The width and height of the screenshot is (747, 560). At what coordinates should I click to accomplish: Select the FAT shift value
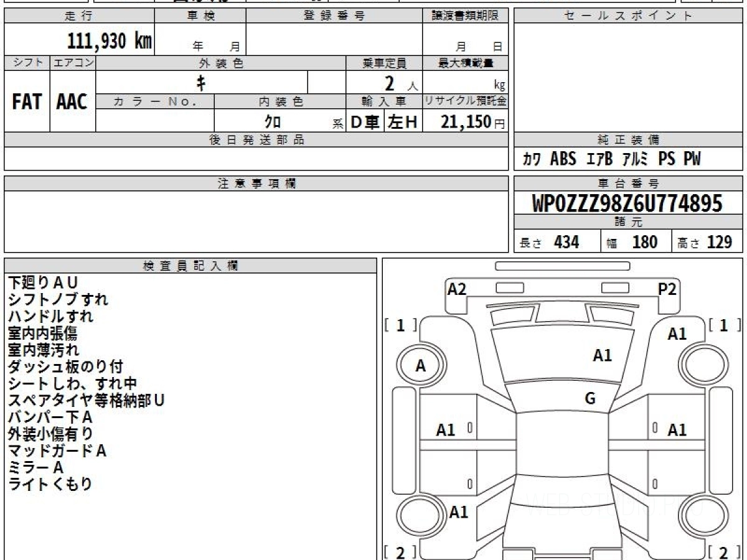point(27,102)
